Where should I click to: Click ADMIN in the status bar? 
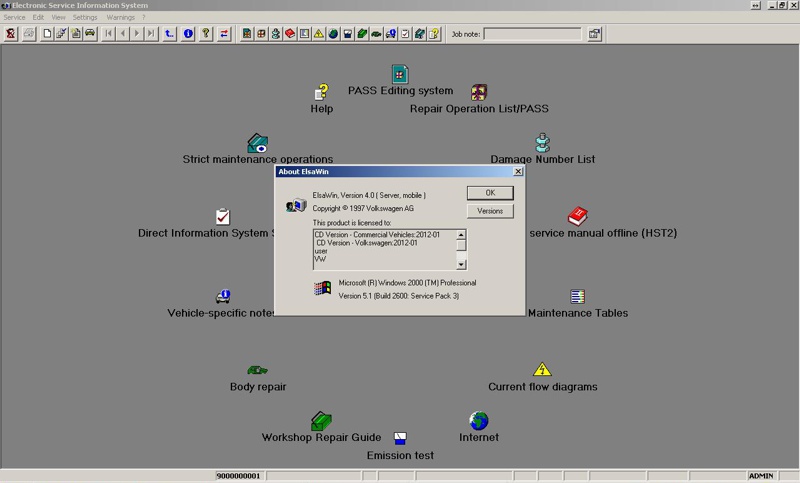tap(761, 476)
